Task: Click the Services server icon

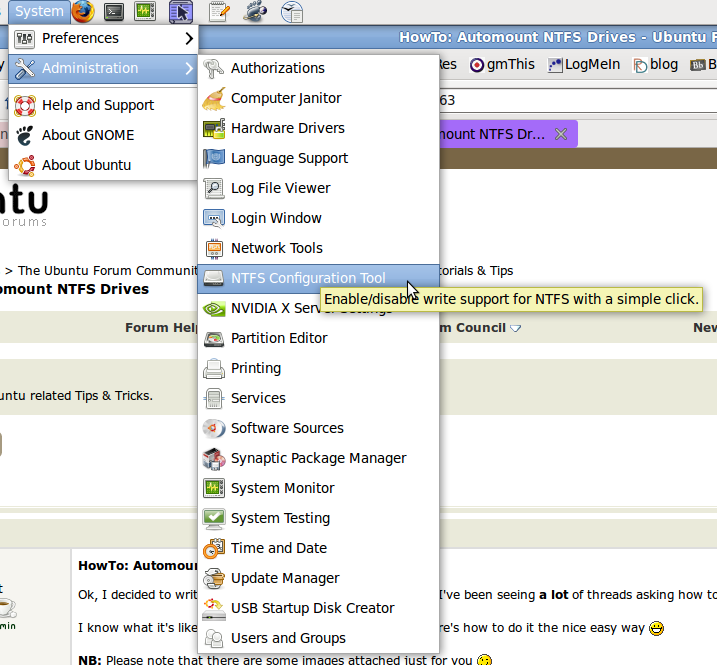Action: [214, 398]
